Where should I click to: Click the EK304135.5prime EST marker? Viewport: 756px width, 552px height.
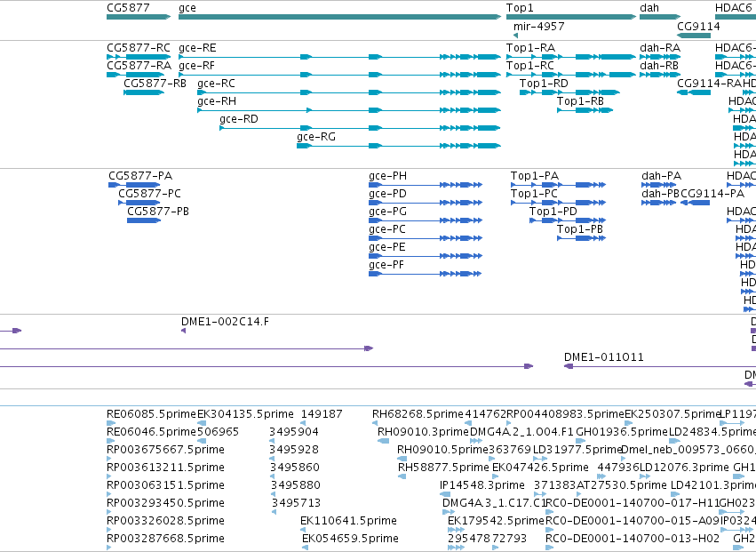tap(202, 423)
